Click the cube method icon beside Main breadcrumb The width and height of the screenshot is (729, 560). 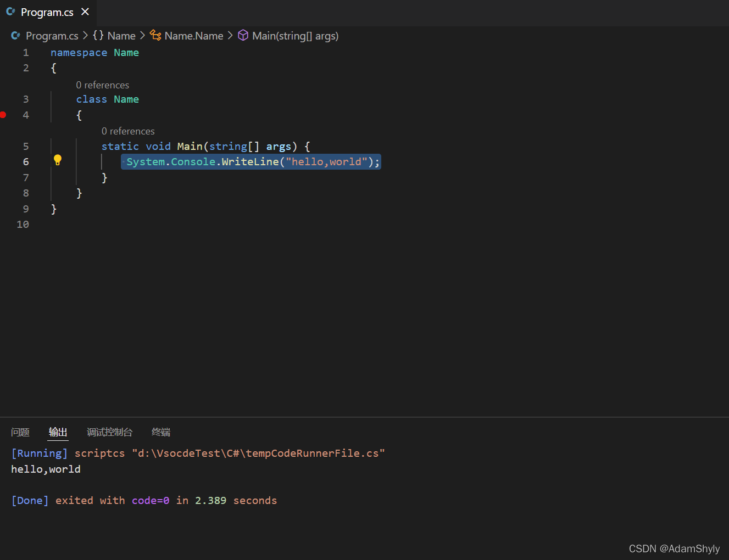[x=243, y=35]
